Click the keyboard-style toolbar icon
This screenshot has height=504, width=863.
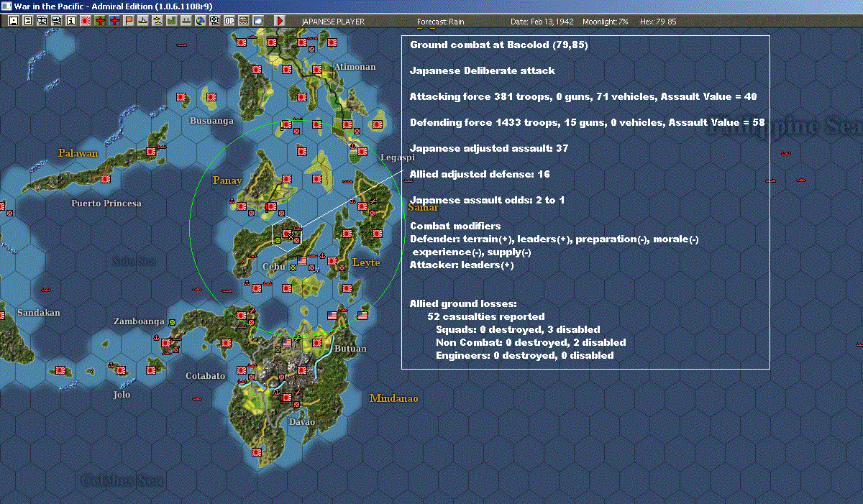[x=244, y=21]
